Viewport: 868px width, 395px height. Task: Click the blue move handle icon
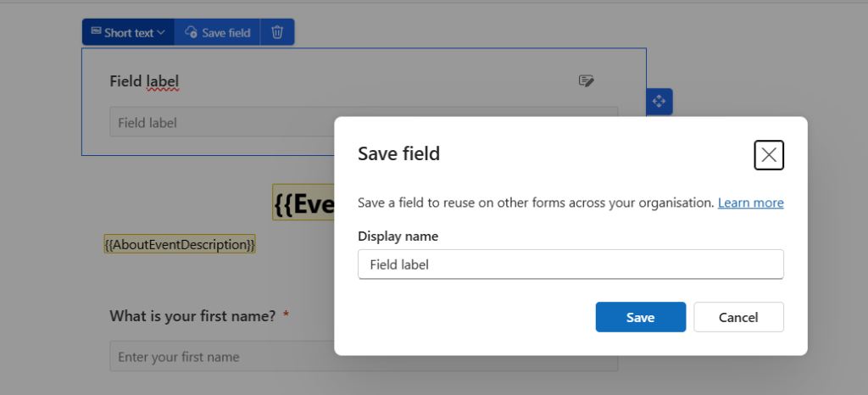pyautogui.click(x=659, y=101)
